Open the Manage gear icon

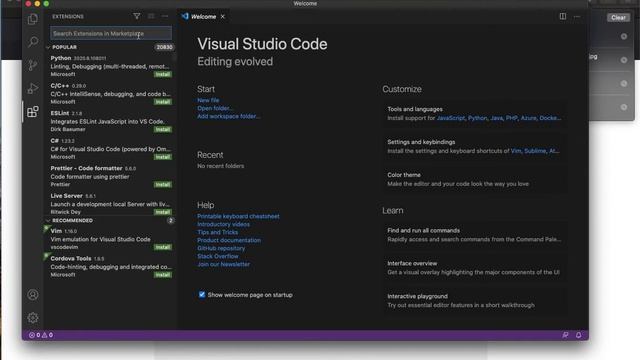point(33,318)
